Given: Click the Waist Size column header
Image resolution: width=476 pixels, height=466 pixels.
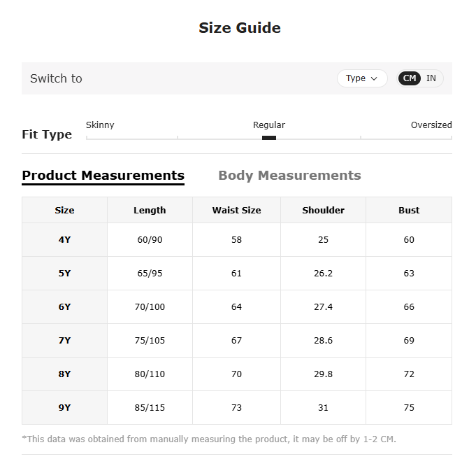Looking at the screenshot, I should [236, 210].
